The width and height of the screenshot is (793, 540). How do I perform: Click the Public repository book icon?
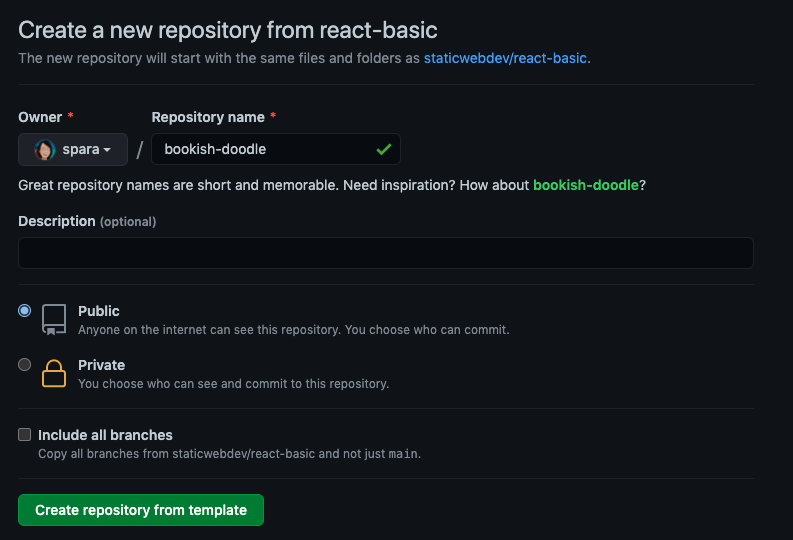[54, 320]
